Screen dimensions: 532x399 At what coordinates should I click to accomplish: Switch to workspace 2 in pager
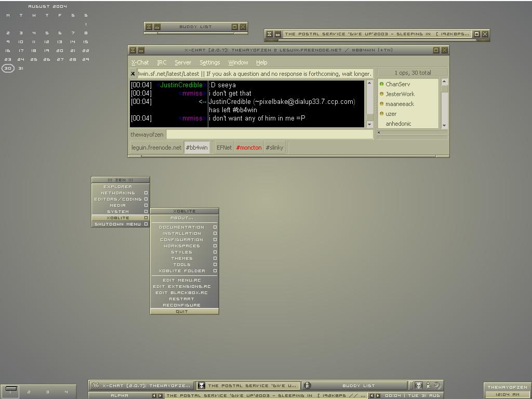click(x=29, y=392)
